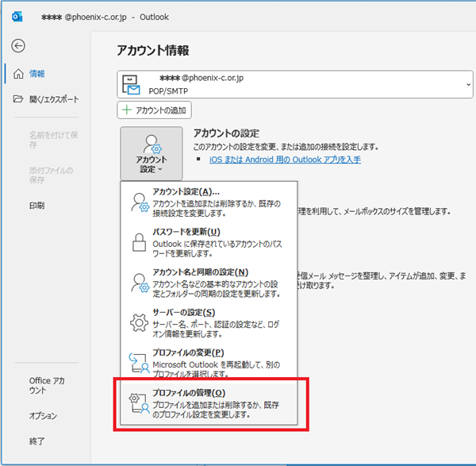
Task: Collapse the アカウント設定 dropdown button
Action: click(x=152, y=152)
